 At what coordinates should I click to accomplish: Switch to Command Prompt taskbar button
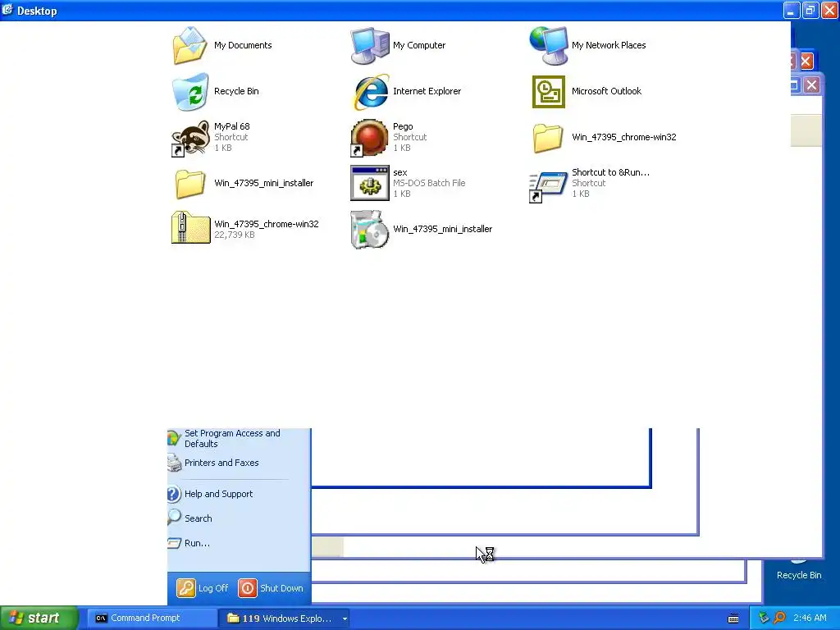[152, 619]
